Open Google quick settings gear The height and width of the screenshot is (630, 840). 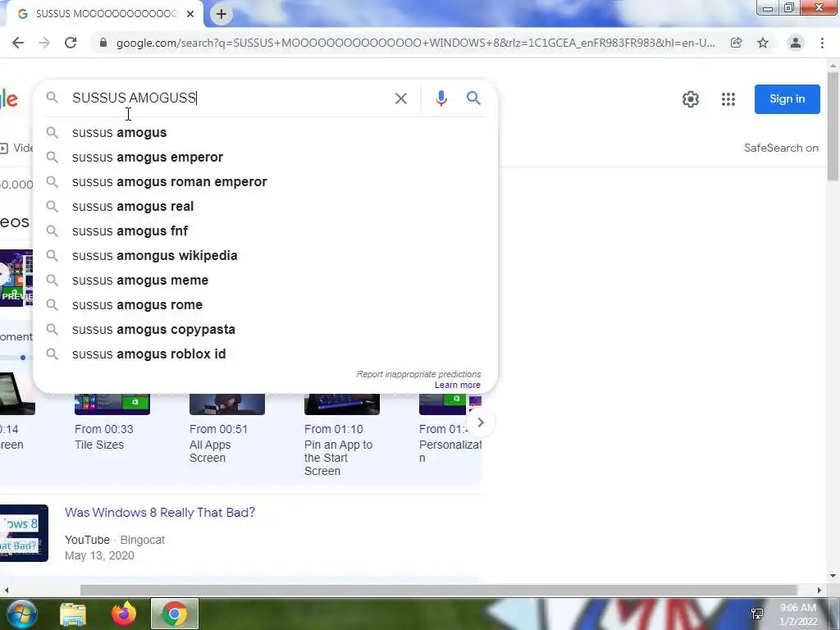click(x=691, y=99)
